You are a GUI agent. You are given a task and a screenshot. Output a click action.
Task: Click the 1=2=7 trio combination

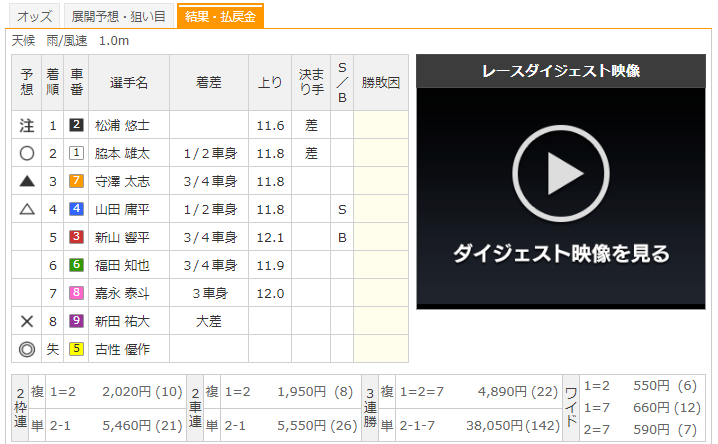pos(421,392)
